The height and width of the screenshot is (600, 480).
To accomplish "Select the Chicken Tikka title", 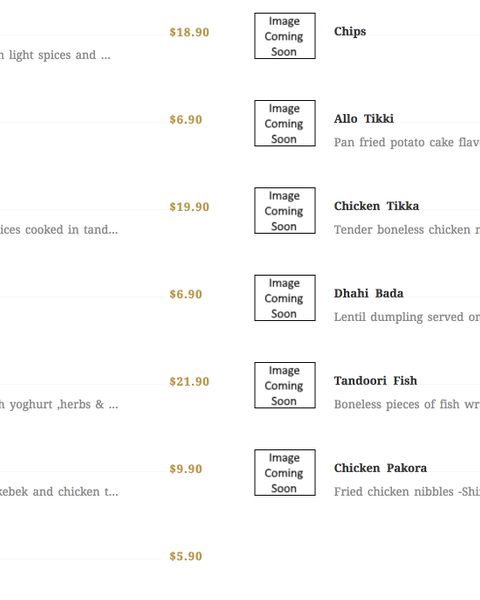I will coord(376,206).
